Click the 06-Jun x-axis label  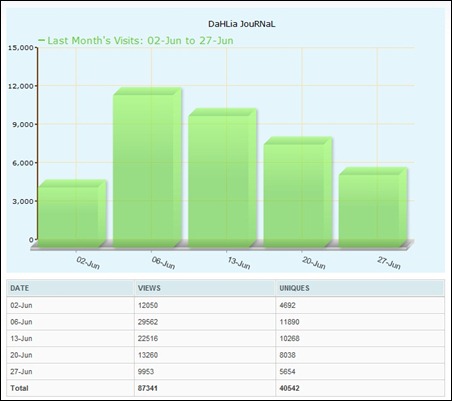point(163,263)
